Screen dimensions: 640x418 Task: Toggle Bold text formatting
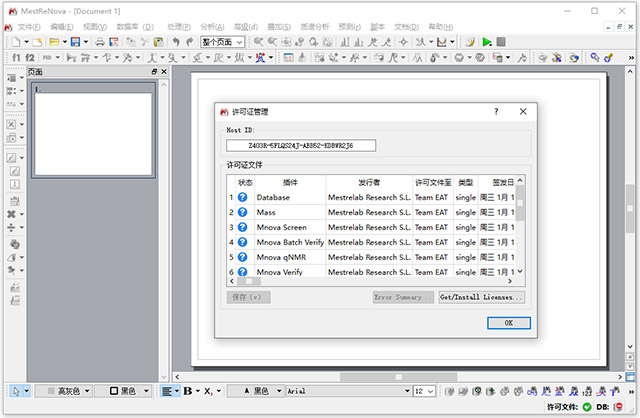(188, 391)
